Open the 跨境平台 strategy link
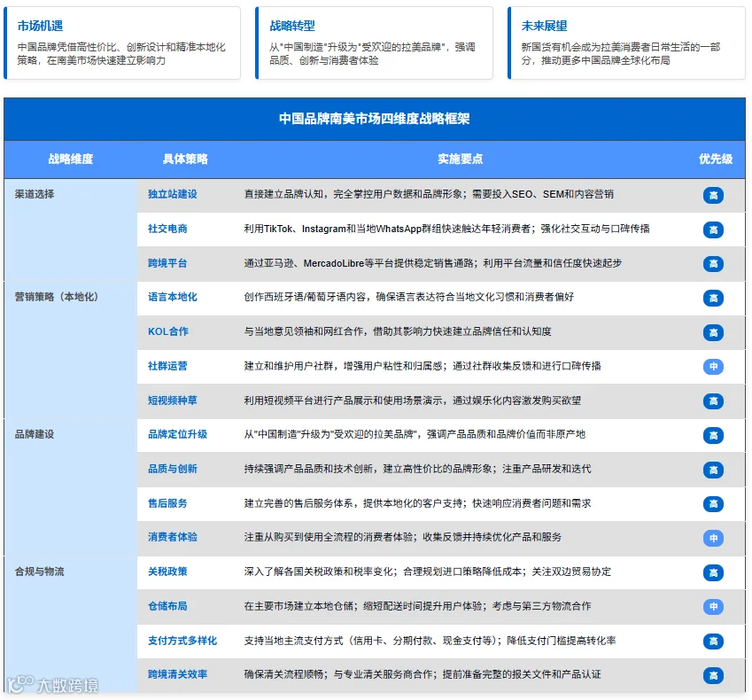752x700 pixels. pos(167,263)
